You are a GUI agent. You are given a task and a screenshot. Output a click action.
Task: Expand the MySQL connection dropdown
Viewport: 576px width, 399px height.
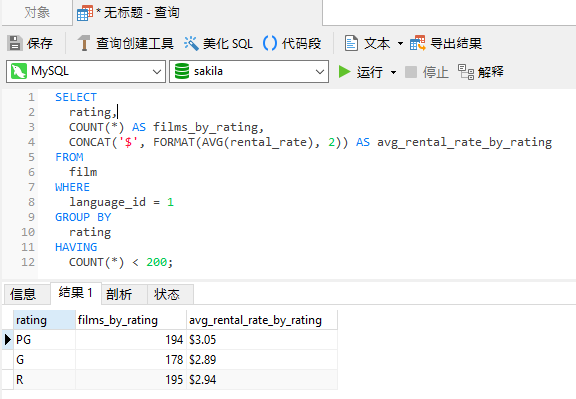[x=157, y=72]
